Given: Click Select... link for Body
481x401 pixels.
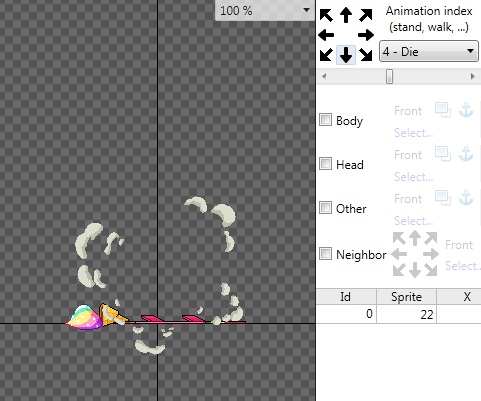Looking at the screenshot, I should (x=414, y=133).
